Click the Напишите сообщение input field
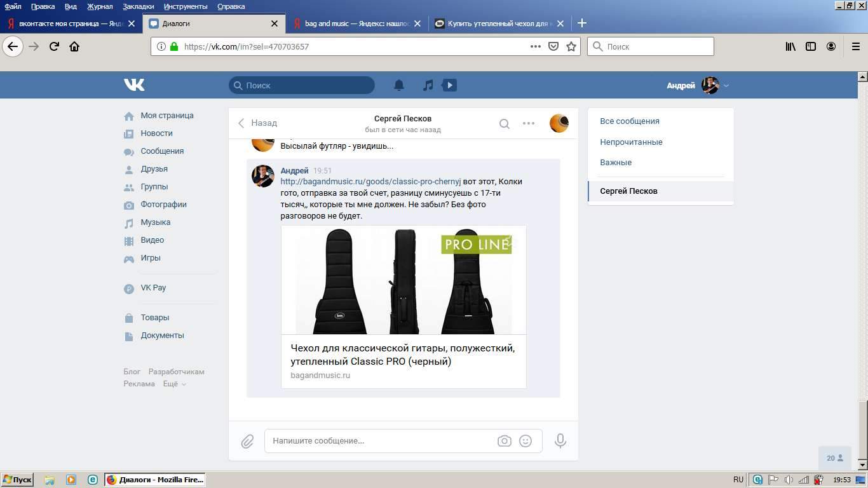The image size is (868, 488). tap(381, 441)
